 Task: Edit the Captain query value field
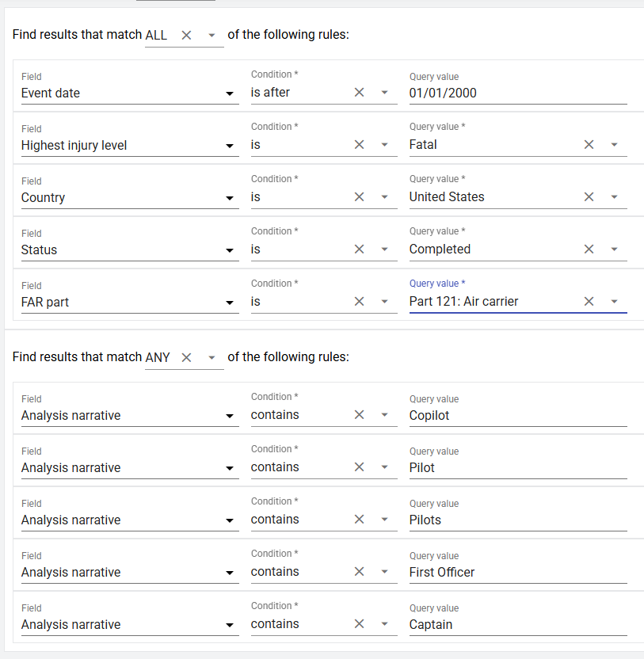click(516, 624)
